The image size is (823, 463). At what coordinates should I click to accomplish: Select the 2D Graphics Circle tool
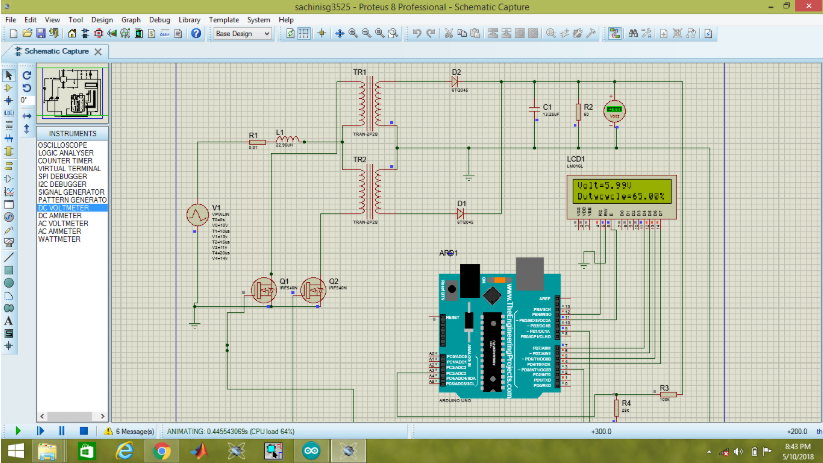point(8,283)
